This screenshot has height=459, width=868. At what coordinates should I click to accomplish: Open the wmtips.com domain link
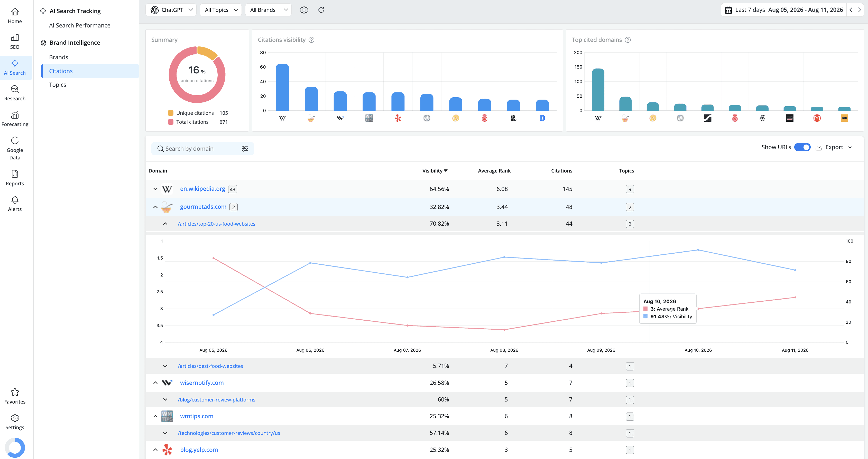(197, 416)
